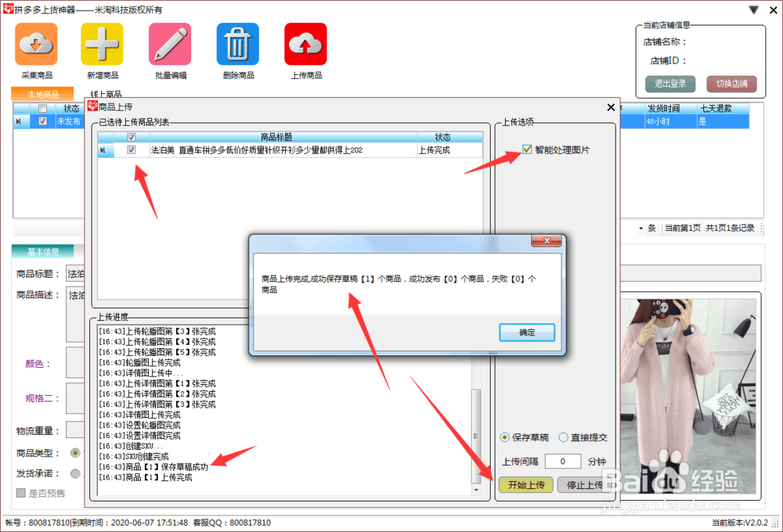This screenshot has height=532, width=783.
Task: Enable the 是否预售 checkbox
Action: click(x=21, y=493)
